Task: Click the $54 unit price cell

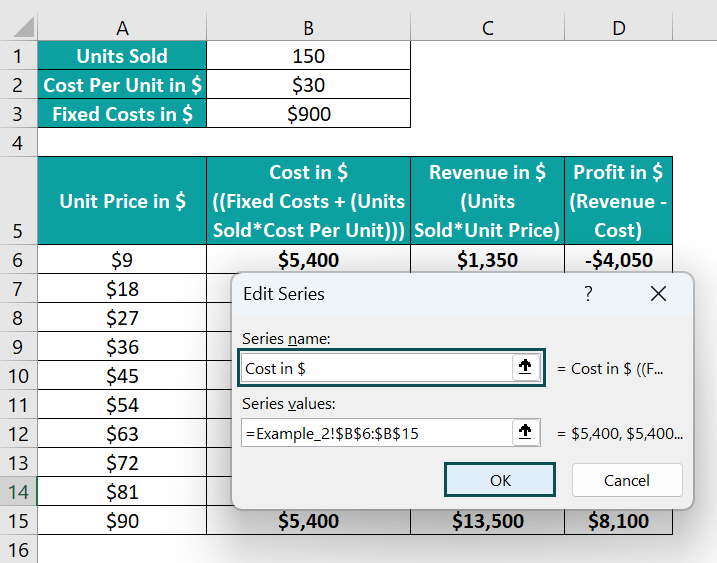Action: click(122, 405)
